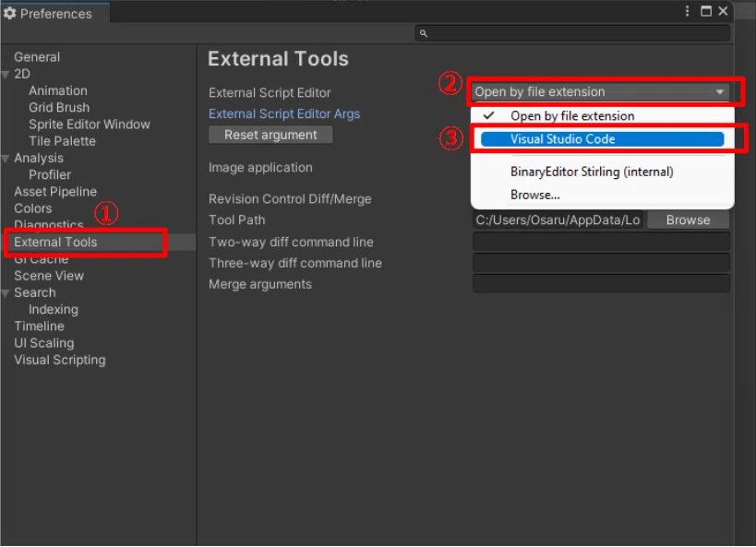Viewport: 756px width, 547px height.
Task: Choose Open by file extension option
Action: click(x=602, y=116)
